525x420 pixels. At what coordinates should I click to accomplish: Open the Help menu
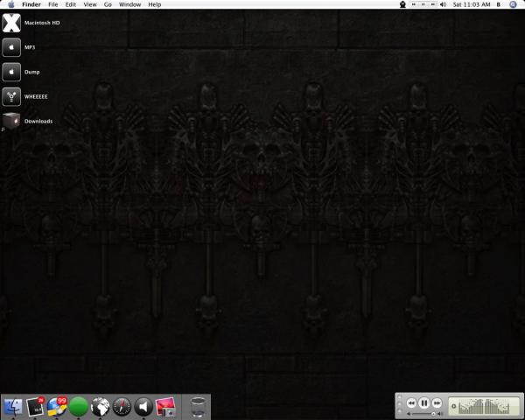coord(155,4)
